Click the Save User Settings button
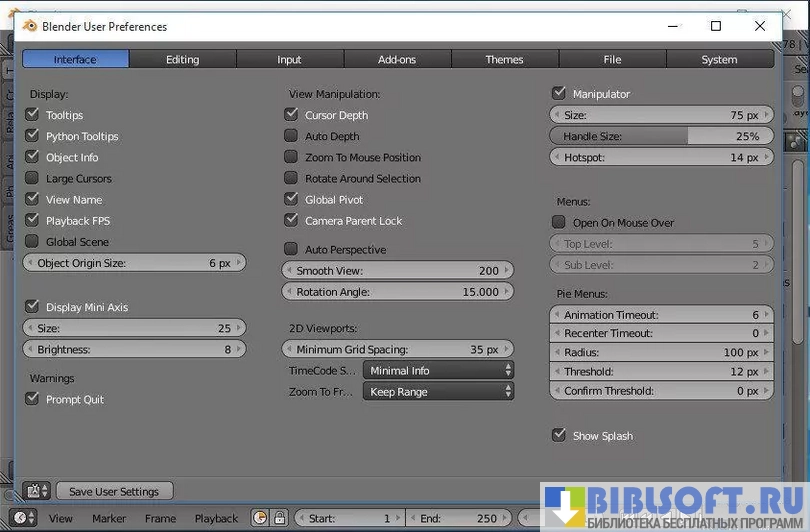This screenshot has height=532, width=810. pos(114,491)
